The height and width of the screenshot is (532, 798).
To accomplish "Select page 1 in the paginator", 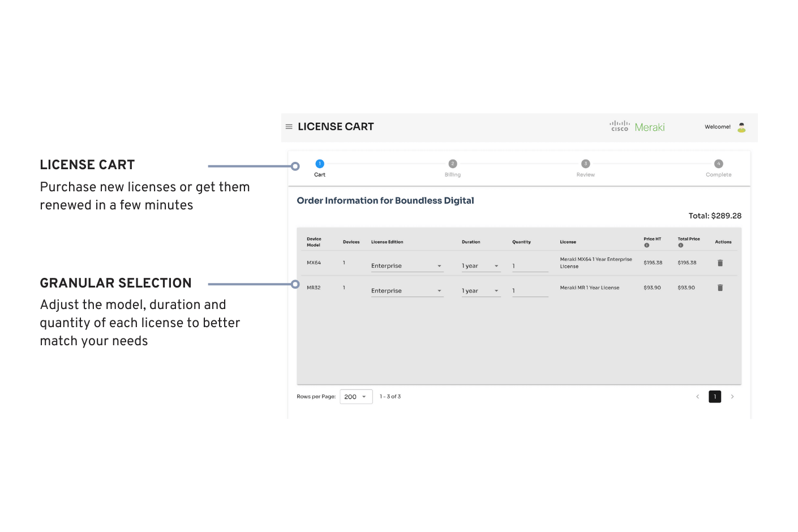I will point(715,396).
